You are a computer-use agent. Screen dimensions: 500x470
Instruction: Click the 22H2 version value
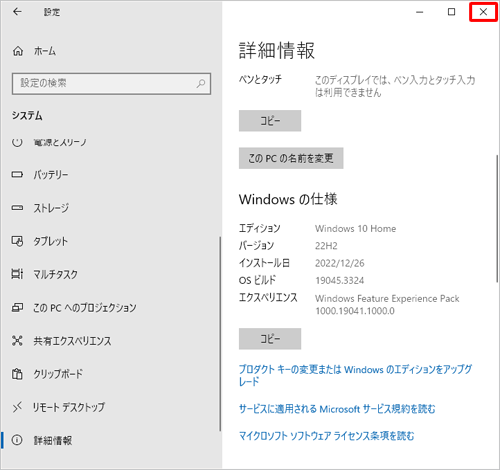326,246
